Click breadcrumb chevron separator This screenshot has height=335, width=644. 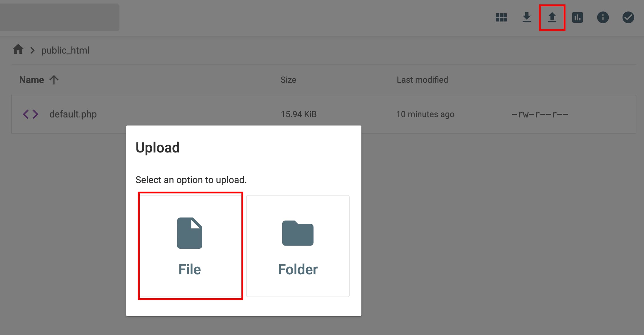pos(32,50)
